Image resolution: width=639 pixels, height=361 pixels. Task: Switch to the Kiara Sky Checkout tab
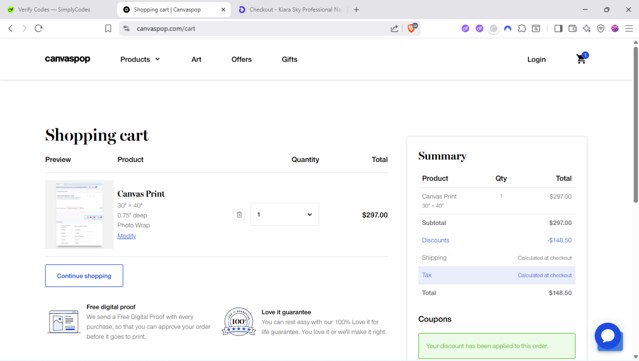290,9
